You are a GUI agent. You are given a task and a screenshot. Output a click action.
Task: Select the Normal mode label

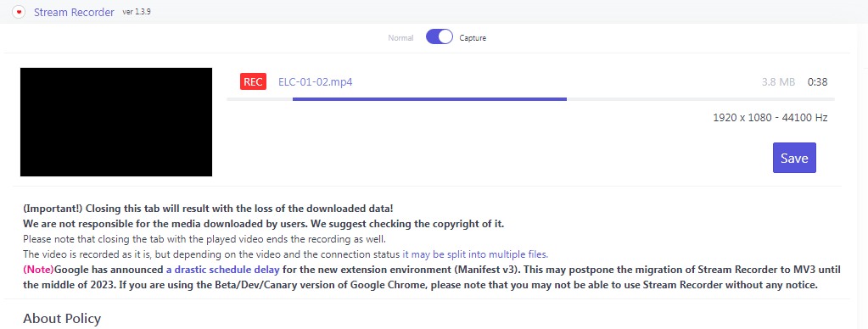tap(400, 38)
